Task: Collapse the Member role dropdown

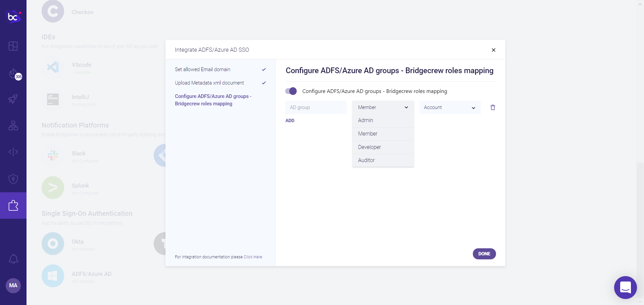Action: (383, 107)
